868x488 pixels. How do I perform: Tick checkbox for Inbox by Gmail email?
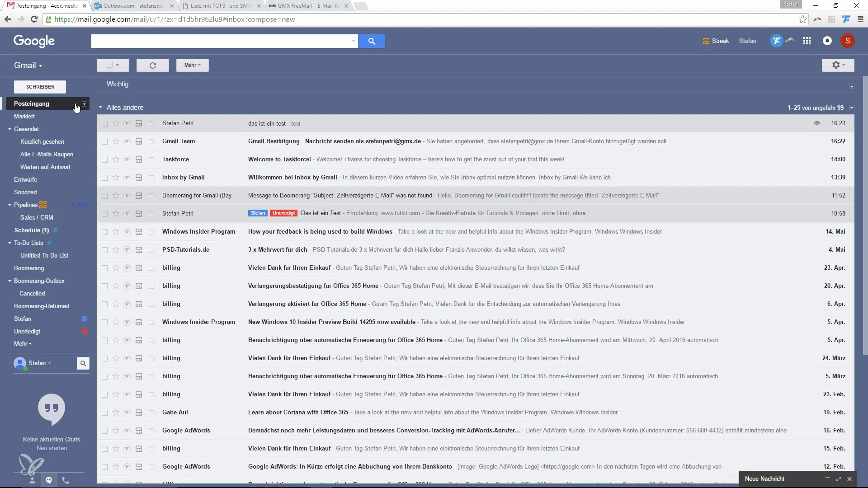coord(104,178)
